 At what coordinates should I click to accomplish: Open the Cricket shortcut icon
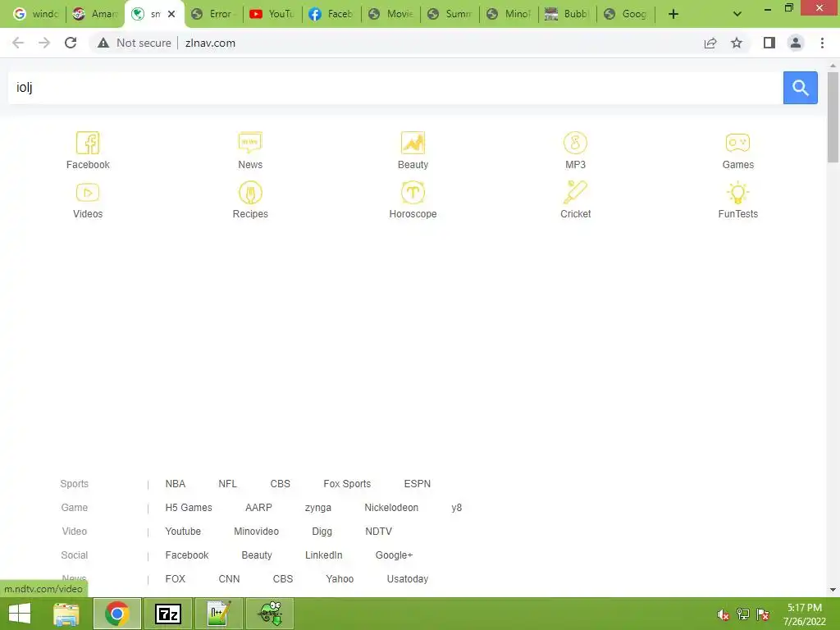coord(575,192)
